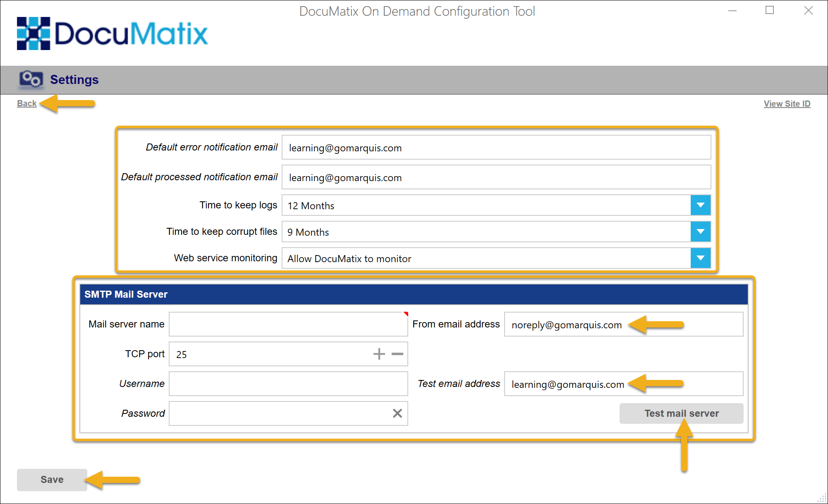The image size is (828, 504).
Task: Expand the Time to keep logs dropdown arrow
Action: [x=700, y=205]
